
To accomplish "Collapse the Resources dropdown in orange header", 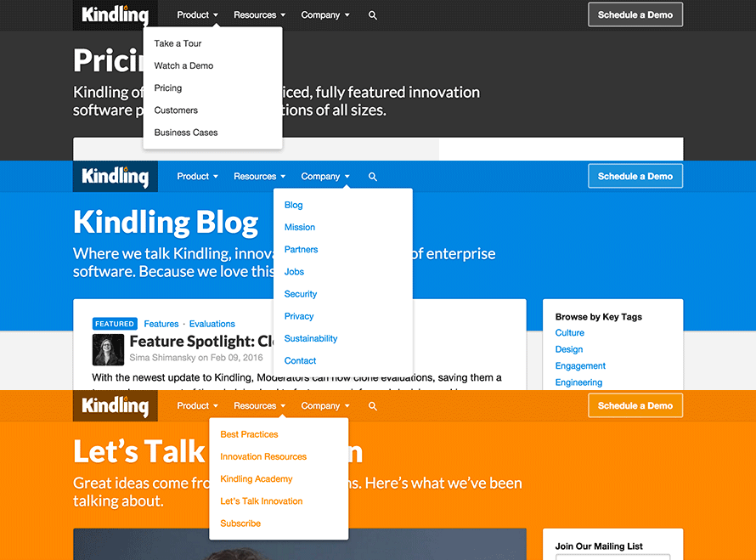I will click(x=259, y=405).
